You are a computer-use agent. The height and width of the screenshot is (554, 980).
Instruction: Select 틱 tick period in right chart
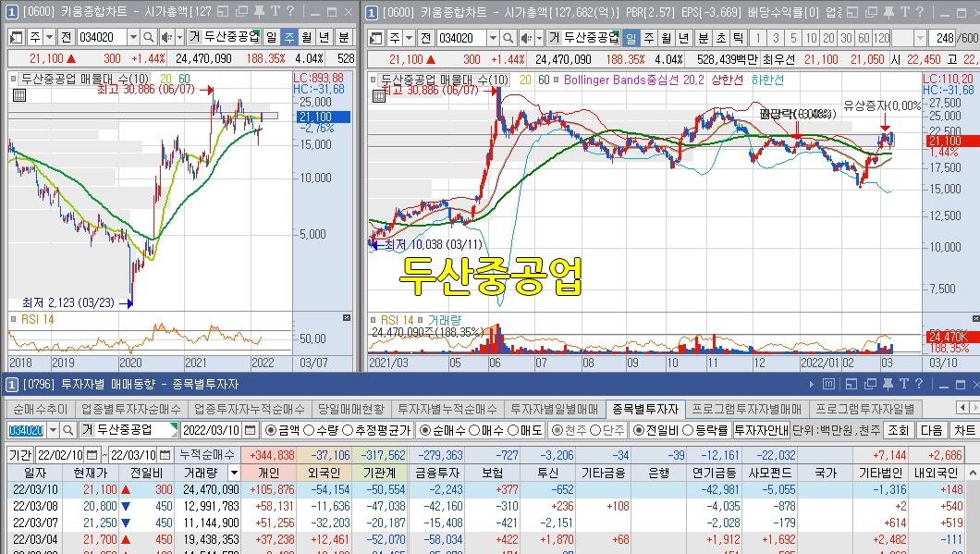tap(738, 38)
